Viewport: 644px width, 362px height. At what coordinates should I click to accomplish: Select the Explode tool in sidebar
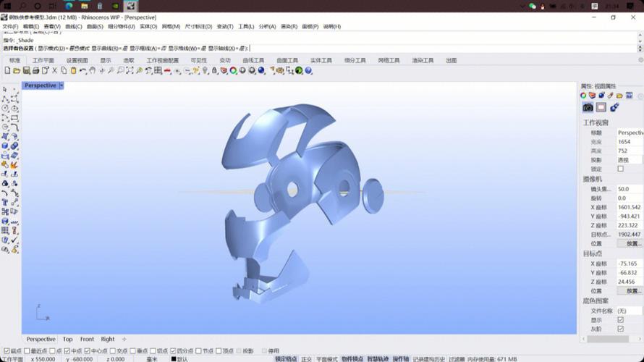(14, 165)
